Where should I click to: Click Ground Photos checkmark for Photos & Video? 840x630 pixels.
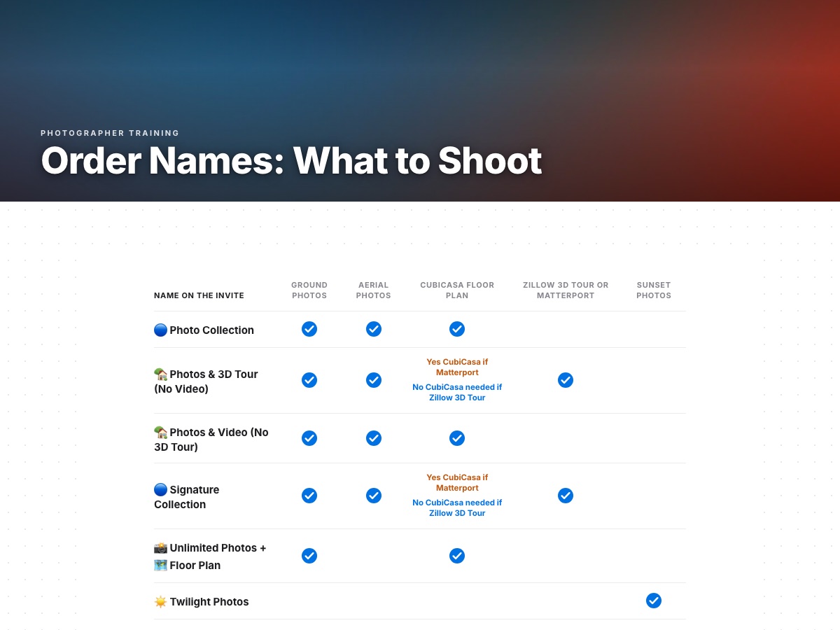(309, 438)
